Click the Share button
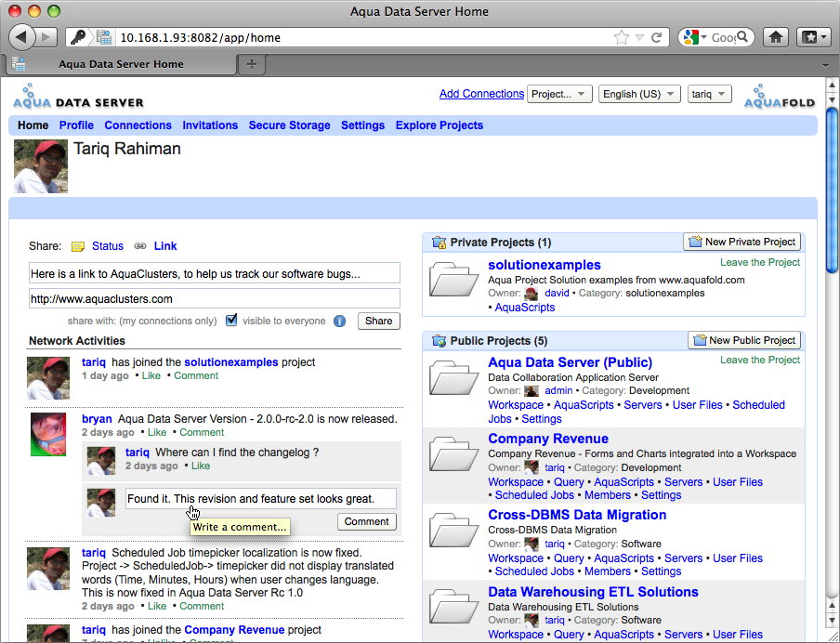Screen dimensions: 840x643 click(x=379, y=321)
